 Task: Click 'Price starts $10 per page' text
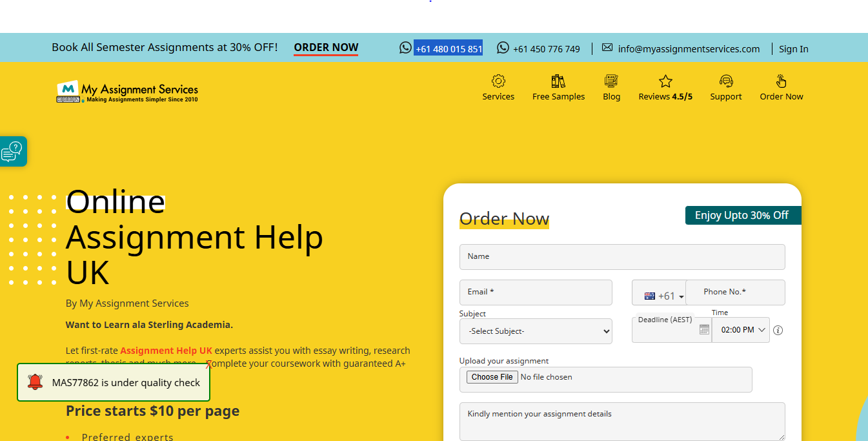pyautogui.click(x=152, y=411)
